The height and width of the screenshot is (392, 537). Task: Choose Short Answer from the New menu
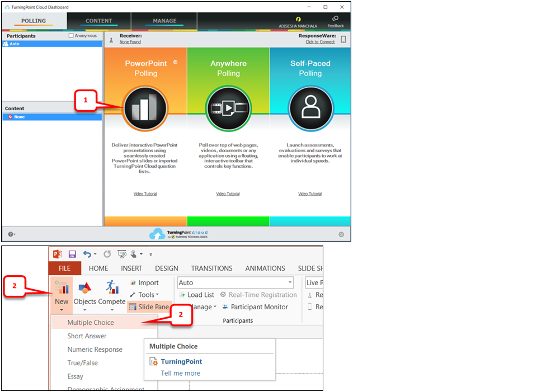point(104,336)
